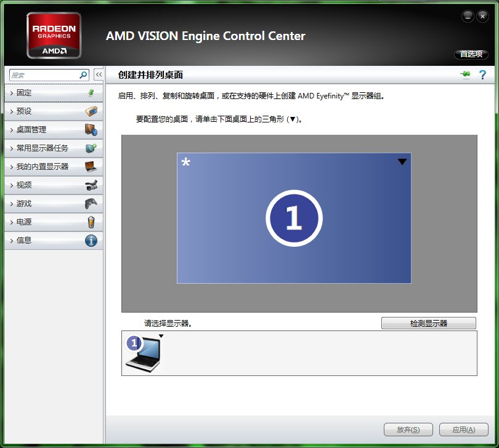
Task: Open the 首选项 preferences menu
Action: (x=471, y=54)
